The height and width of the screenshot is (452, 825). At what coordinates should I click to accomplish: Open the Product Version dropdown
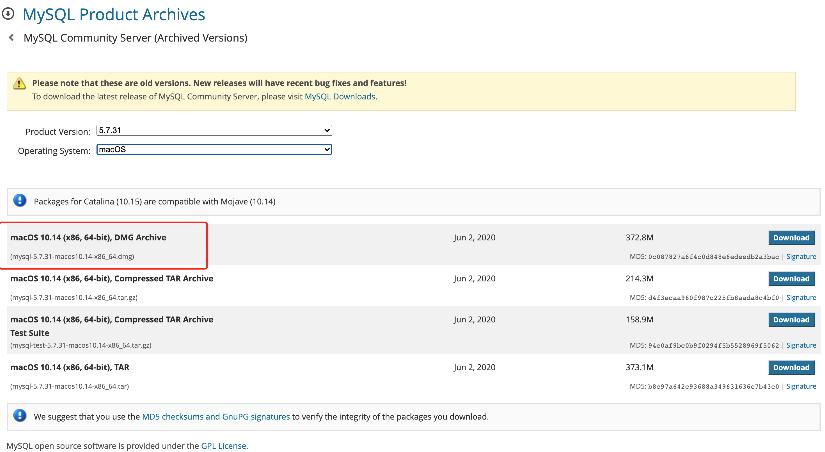coord(213,131)
